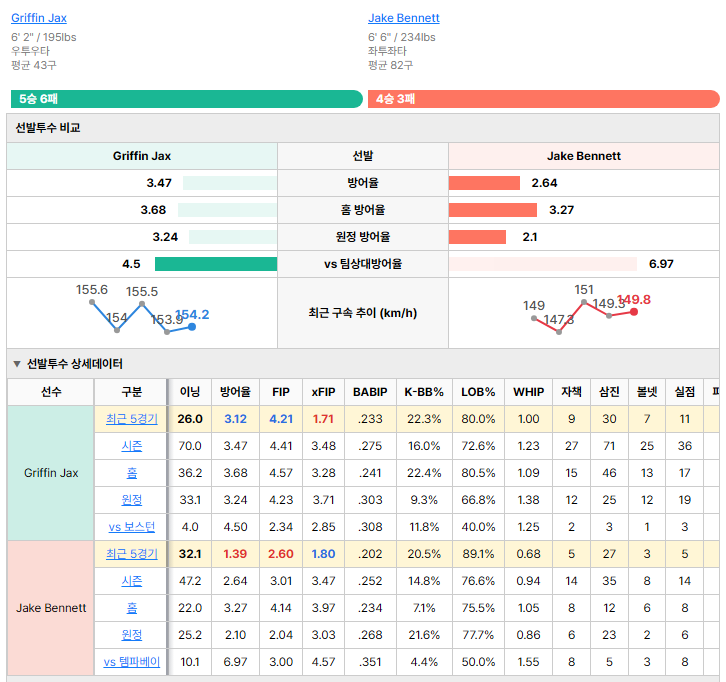Click the 89.1% LOB% cell

pyautogui.click(x=478, y=554)
